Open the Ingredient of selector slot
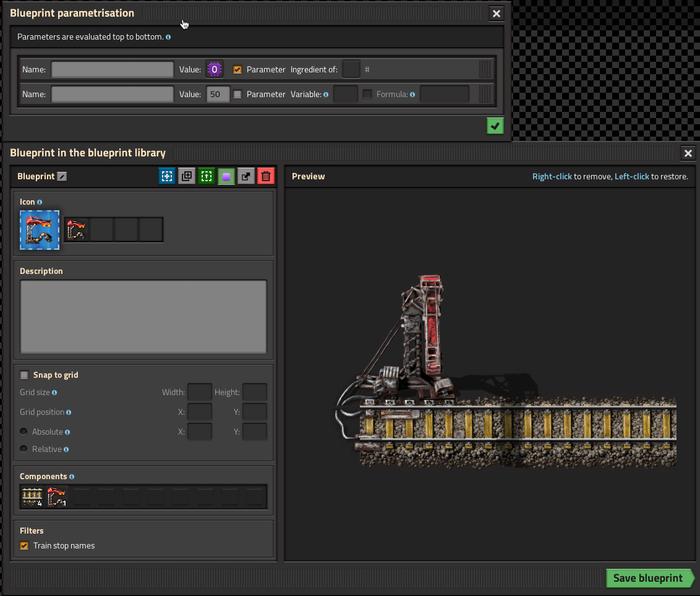700x596 pixels. click(x=351, y=69)
